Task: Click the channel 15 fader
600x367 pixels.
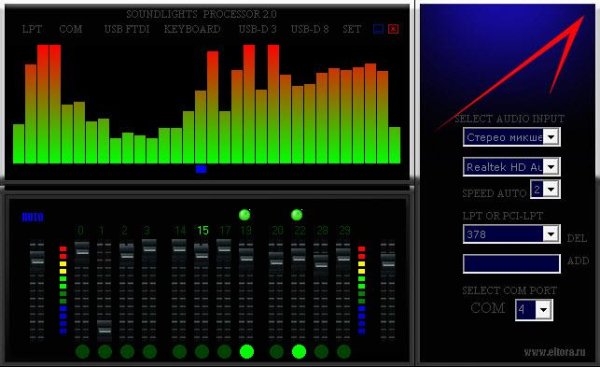Action: (x=201, y=255)
